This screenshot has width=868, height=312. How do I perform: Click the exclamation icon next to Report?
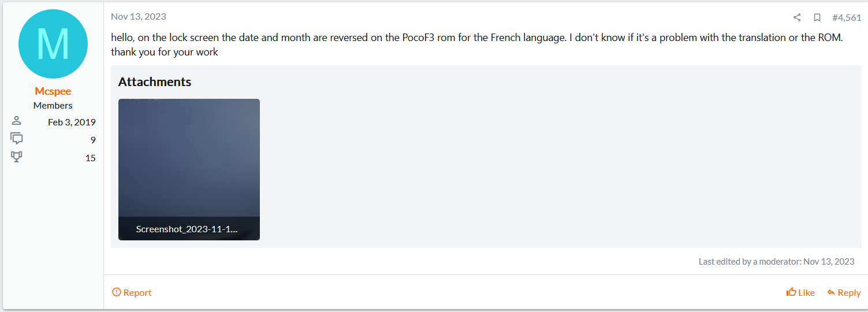coord(116,292)
